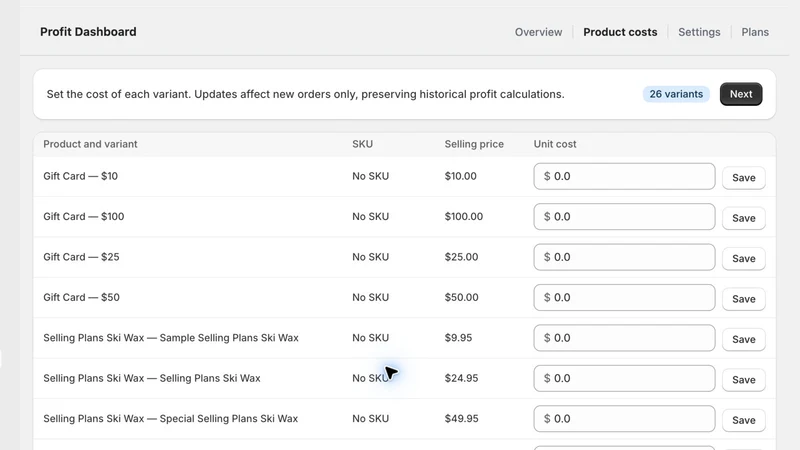The height and width of the screenshot is (450, 800).
Task: Click unit cost input for Gift Card $50
Action: click(x=624, y=297)
